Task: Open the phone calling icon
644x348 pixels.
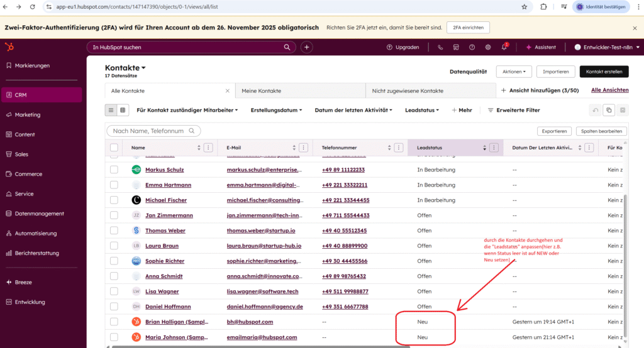Action: coord(440,47)
